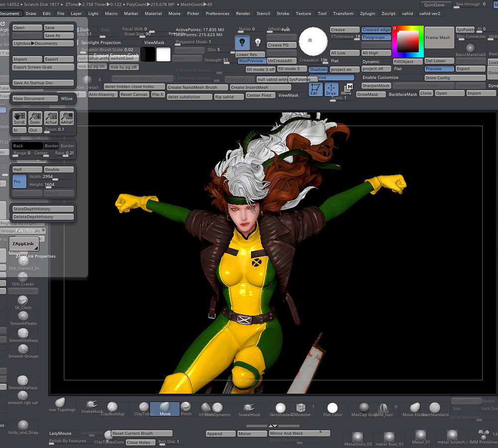Click the light direction sphere

pyautogui.click(x=313, y=41)
